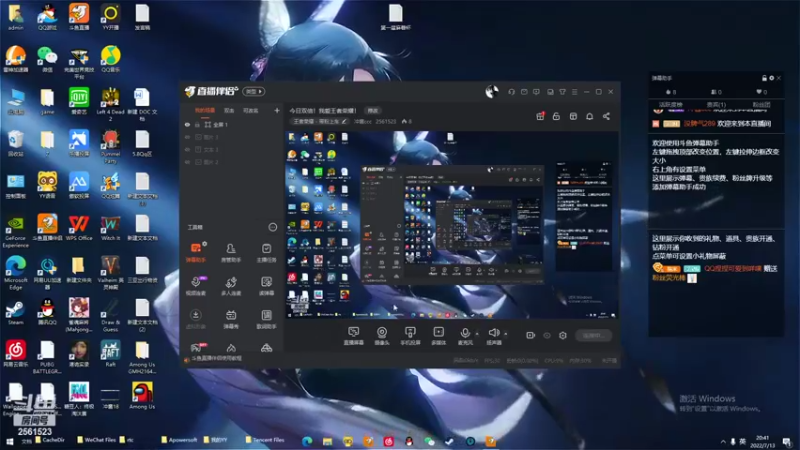Click the round more button in toolbox header
The image size is (800, 450).
point(273,227)
